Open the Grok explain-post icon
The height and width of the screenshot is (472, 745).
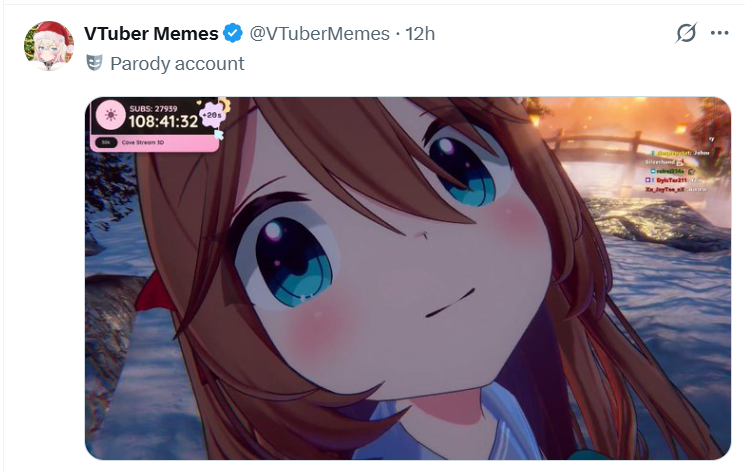point(686,33)
